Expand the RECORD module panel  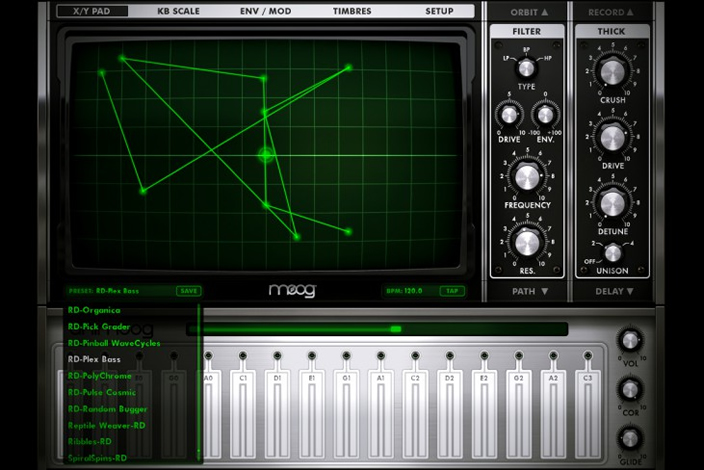click(611, 12)
